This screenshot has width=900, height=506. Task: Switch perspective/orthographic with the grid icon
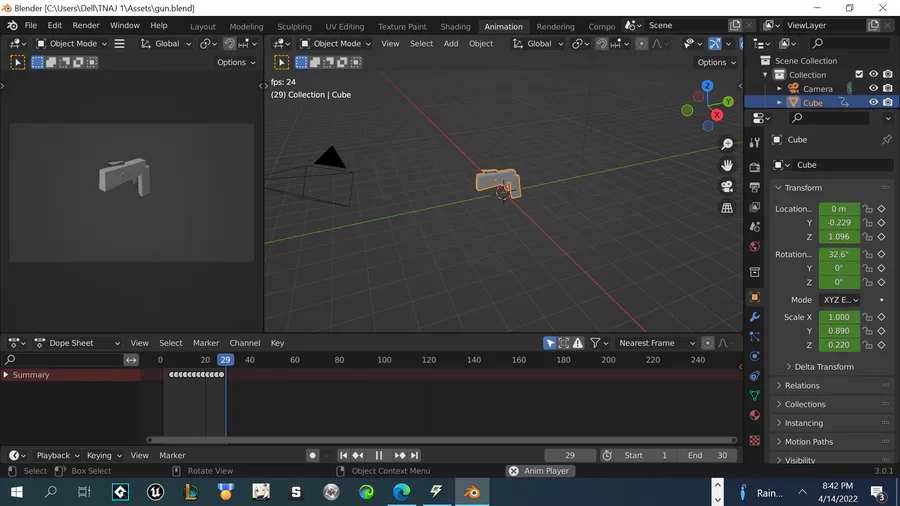(727, 208)
